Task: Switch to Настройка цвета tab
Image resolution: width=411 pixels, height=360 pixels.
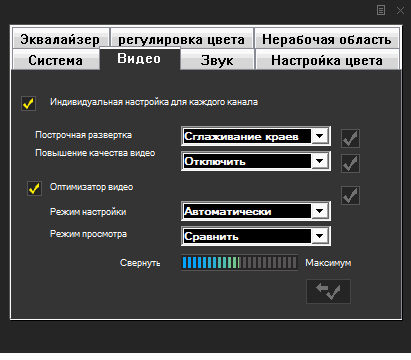Action: point(327,60)
